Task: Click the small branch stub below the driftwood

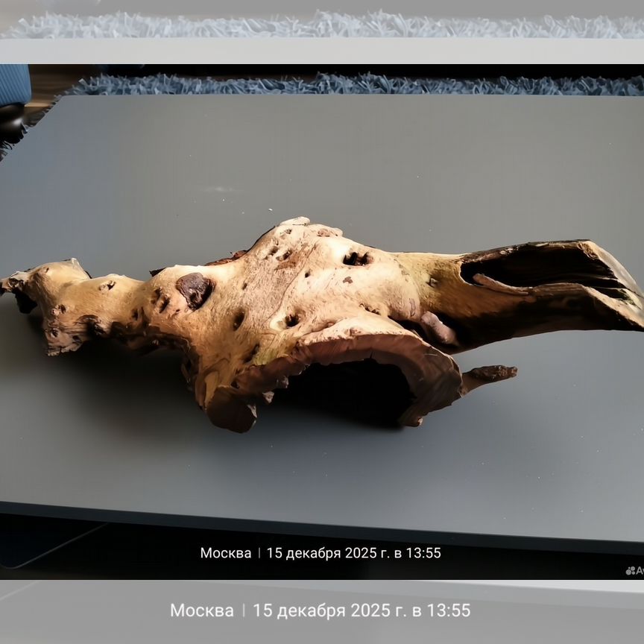Action: coord(490,373)
